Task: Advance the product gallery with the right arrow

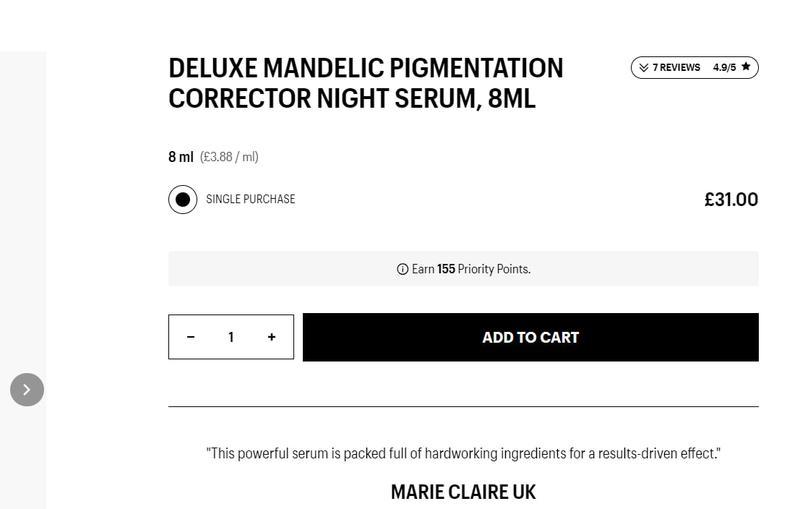Action: tap(27, 389)
